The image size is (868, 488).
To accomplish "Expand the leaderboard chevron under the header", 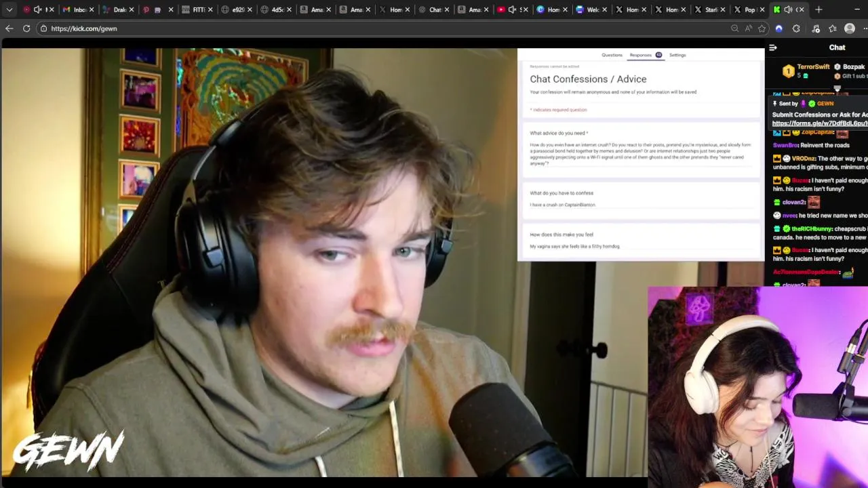I will (837, 89).
